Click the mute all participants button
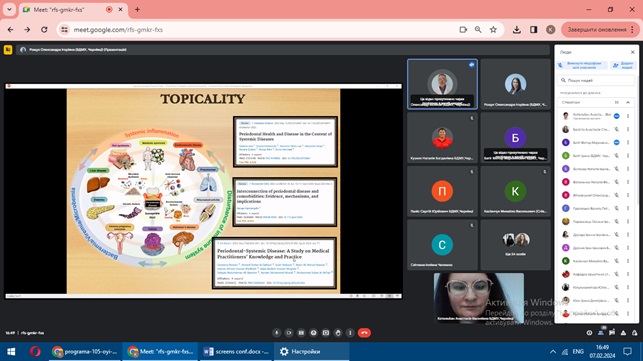The height and width of the screenshot is (361, 643). pyautogui.click(x=581, y=65)
